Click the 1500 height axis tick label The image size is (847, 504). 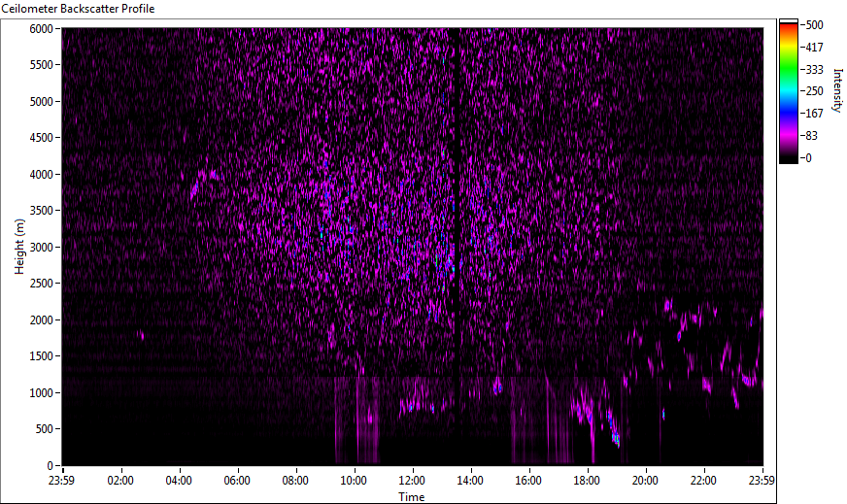point(41,356)
